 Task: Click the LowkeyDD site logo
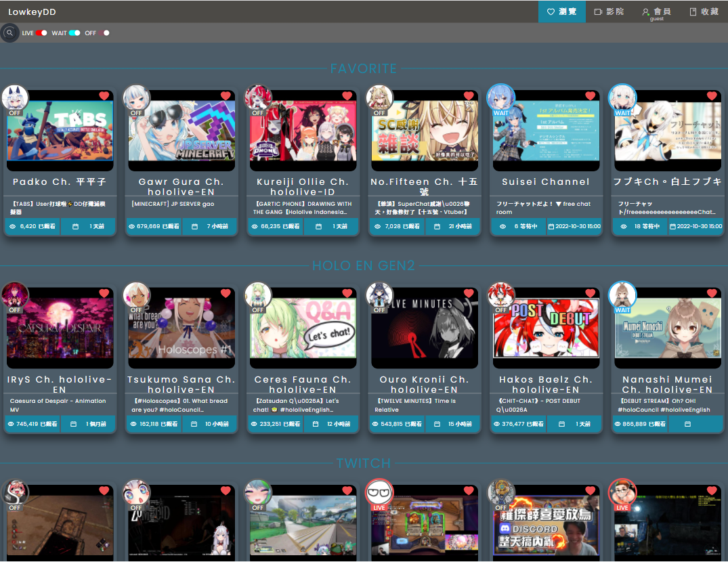(x=32, y=12)
